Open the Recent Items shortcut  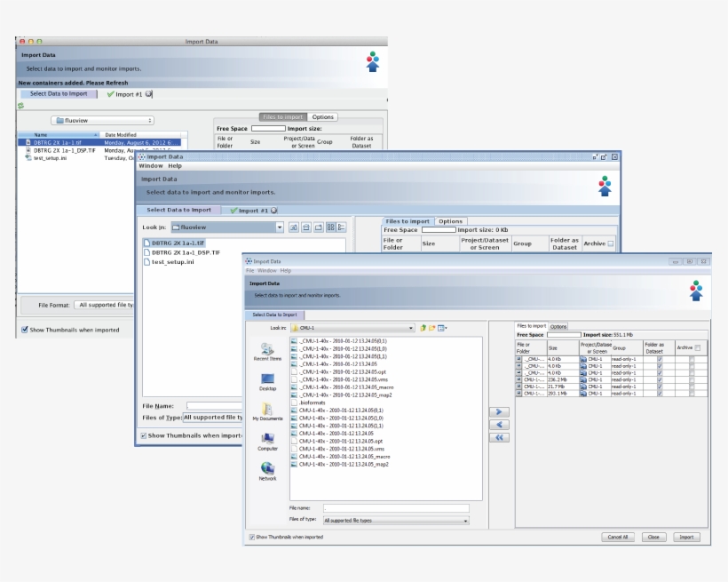(267, 351)
